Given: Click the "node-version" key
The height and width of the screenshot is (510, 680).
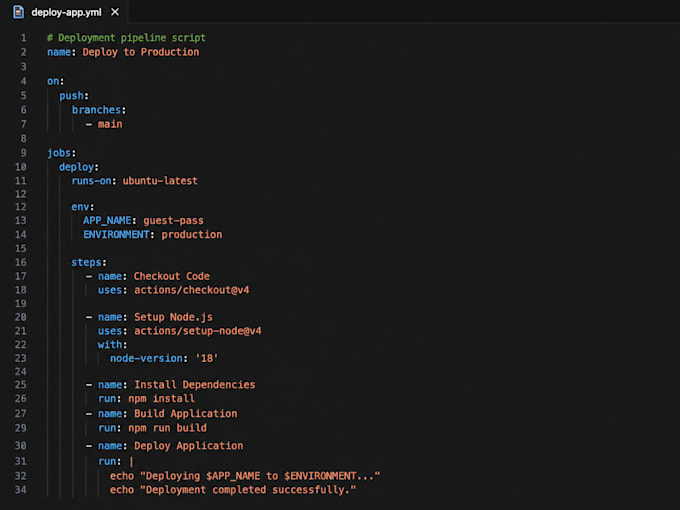Looking at the screenshot, I should [146, 358].
